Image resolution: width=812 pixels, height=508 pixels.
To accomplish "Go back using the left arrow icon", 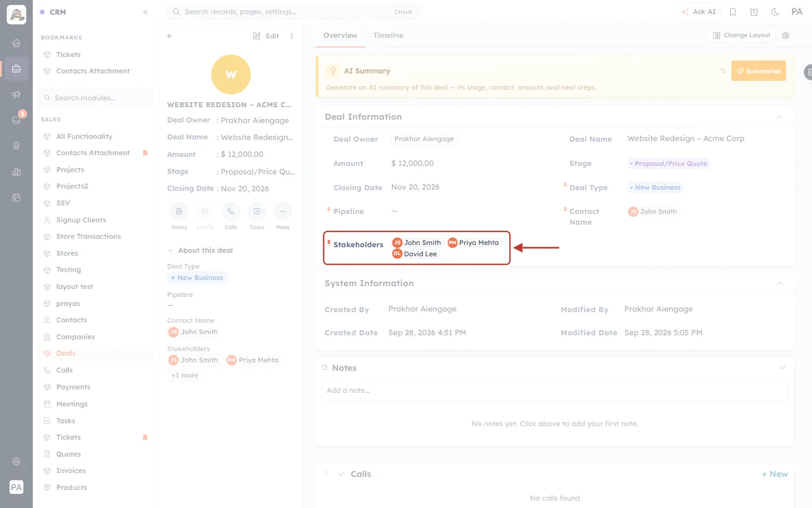I will coord(170,36).
